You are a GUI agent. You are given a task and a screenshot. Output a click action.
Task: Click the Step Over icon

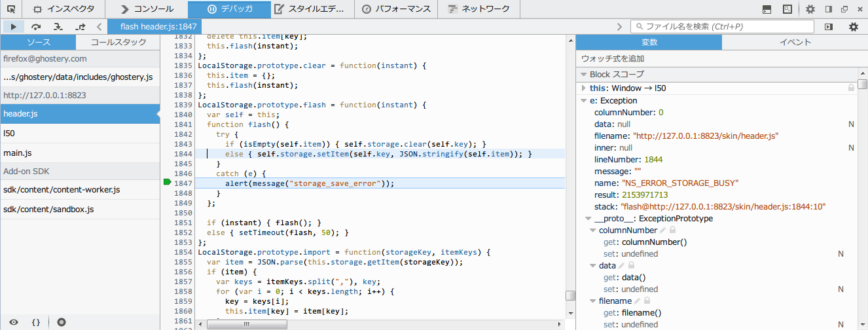36,27
